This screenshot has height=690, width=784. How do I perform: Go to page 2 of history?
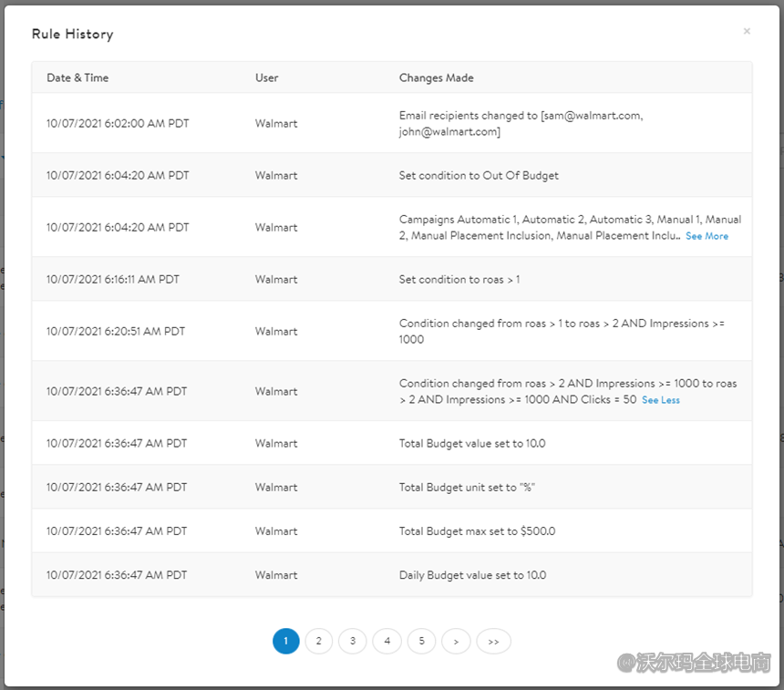coord(318,642)
